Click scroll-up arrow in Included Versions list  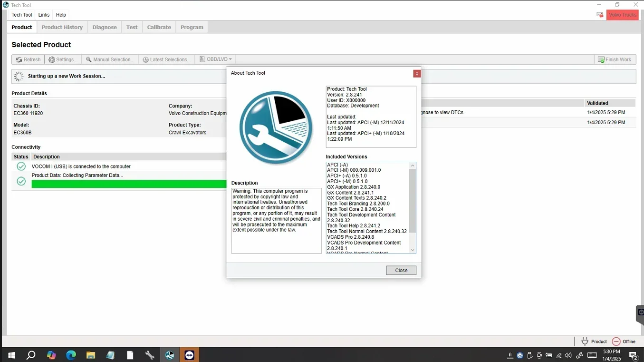click(413, 166)
